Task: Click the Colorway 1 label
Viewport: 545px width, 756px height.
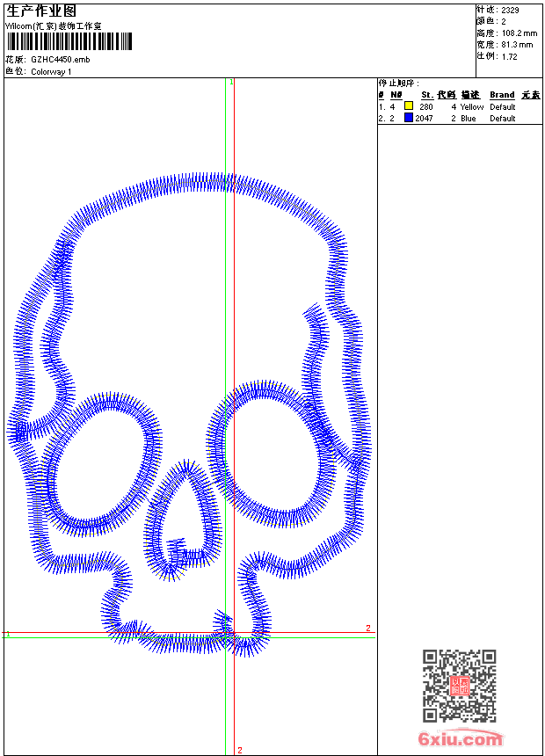Action: (51, 71)
